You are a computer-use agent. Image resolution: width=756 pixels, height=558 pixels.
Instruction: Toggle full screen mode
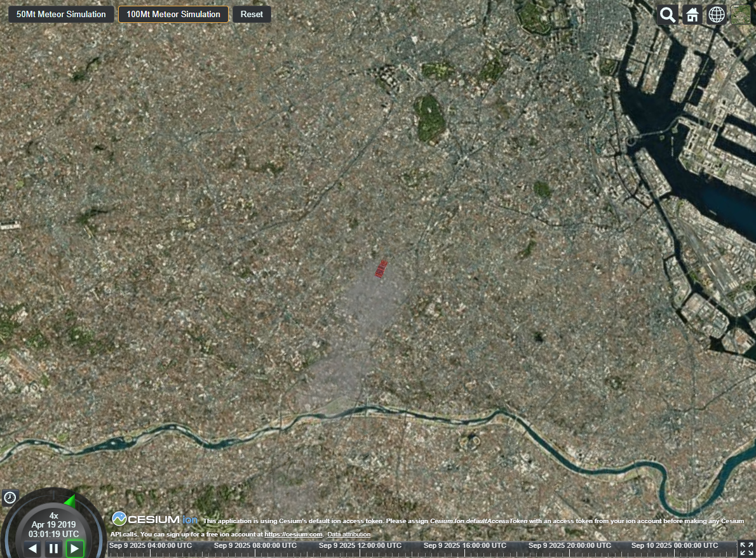click(747, 548)
